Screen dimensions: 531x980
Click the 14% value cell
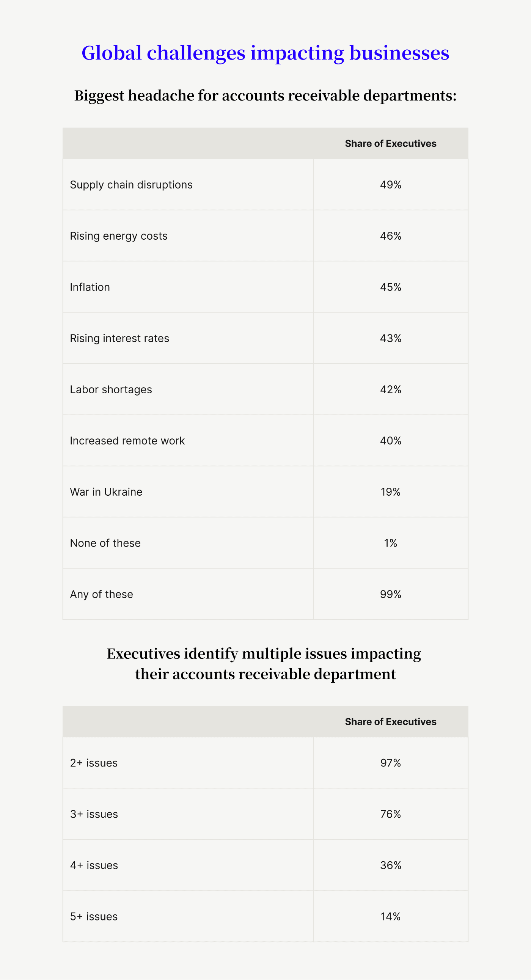coord(390,917)
